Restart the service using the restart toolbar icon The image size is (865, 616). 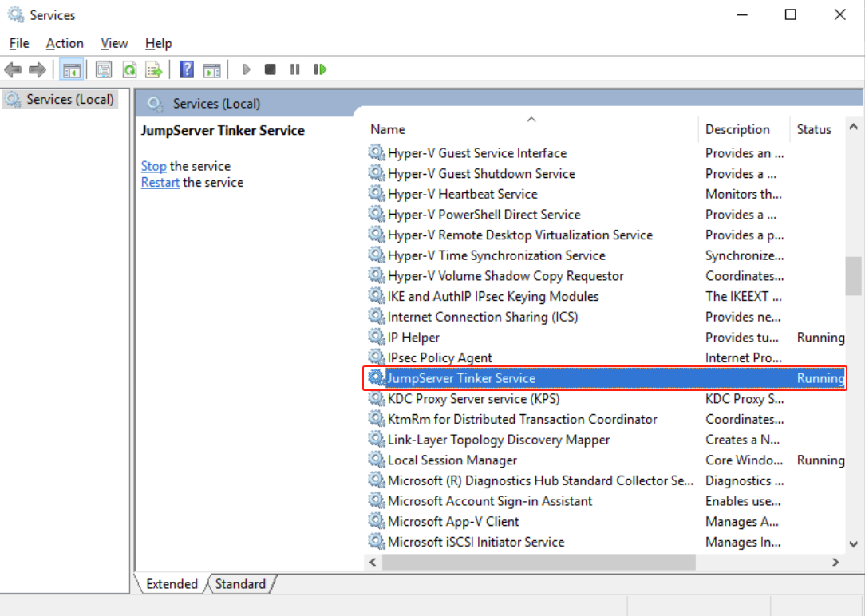click(319, 69)
